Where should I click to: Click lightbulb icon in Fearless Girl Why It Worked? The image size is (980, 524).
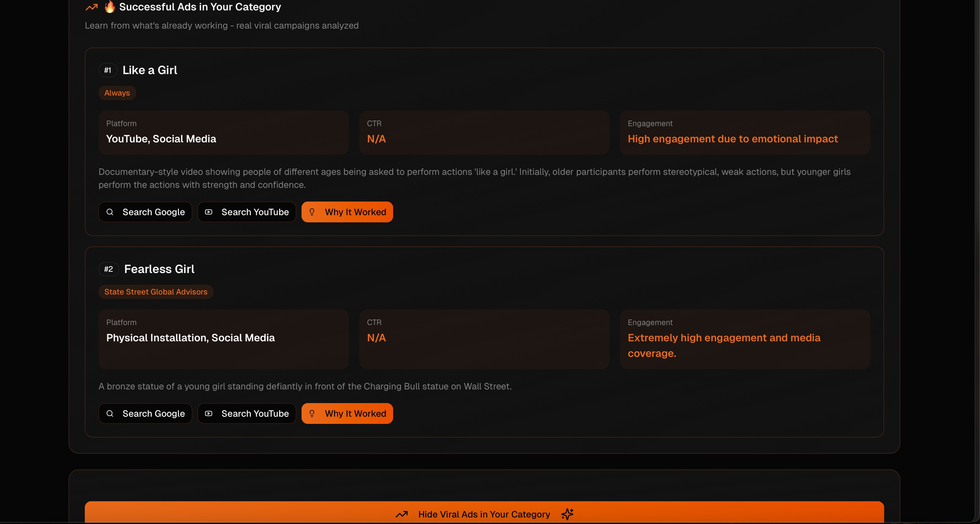pos(312,414)
